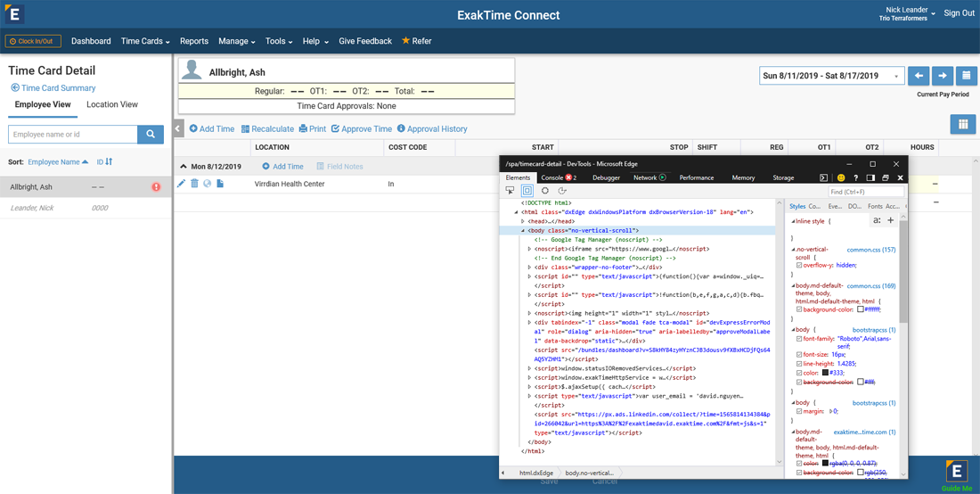Print the time card
This screenshot has height=494, width=980.
(313, 128)
